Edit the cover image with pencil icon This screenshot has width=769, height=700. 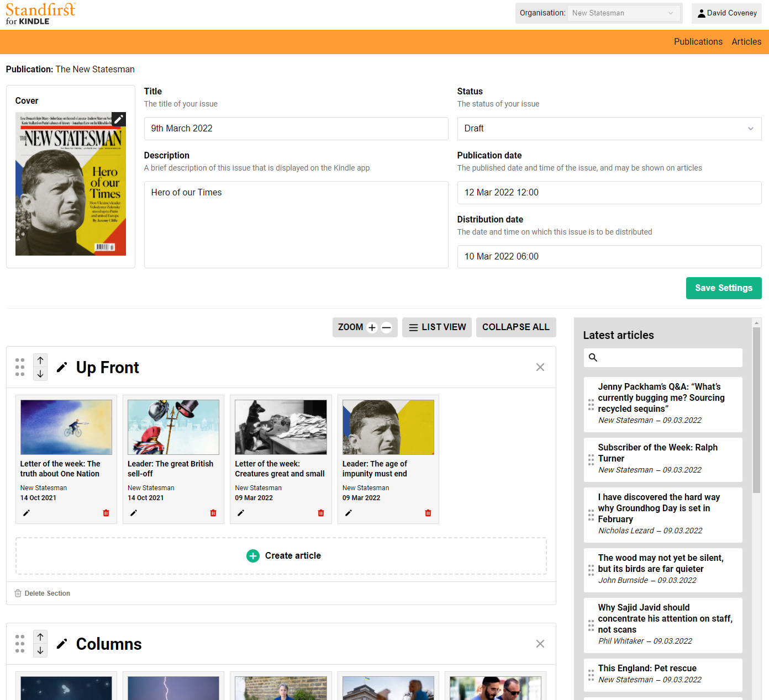119,119
